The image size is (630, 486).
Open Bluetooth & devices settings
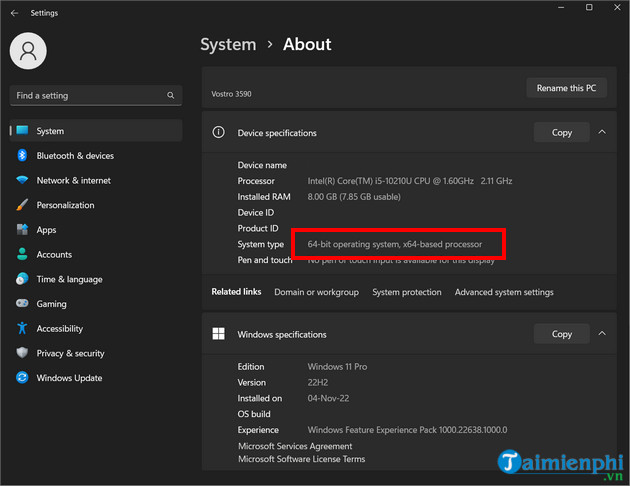tap(96, 155)
